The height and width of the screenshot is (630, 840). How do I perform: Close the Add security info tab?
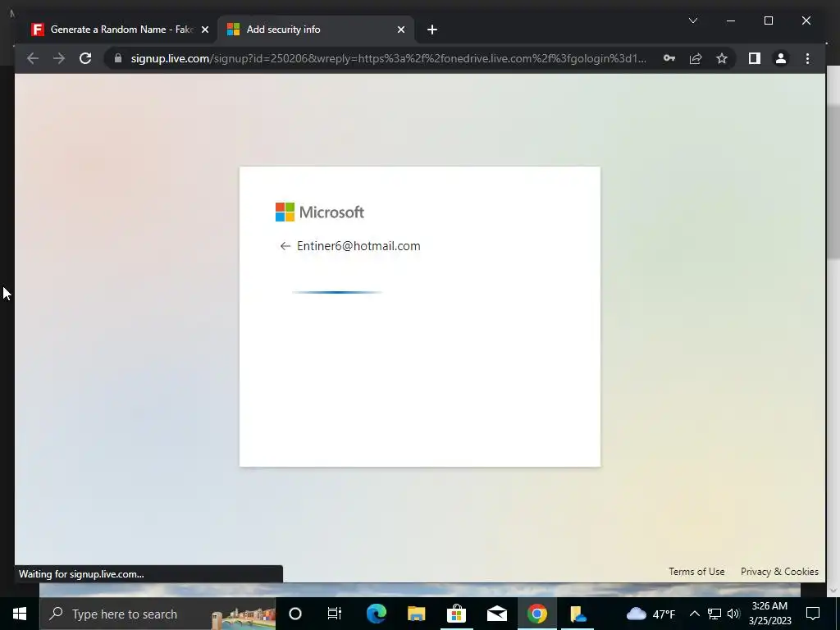(x=400, y=30)
